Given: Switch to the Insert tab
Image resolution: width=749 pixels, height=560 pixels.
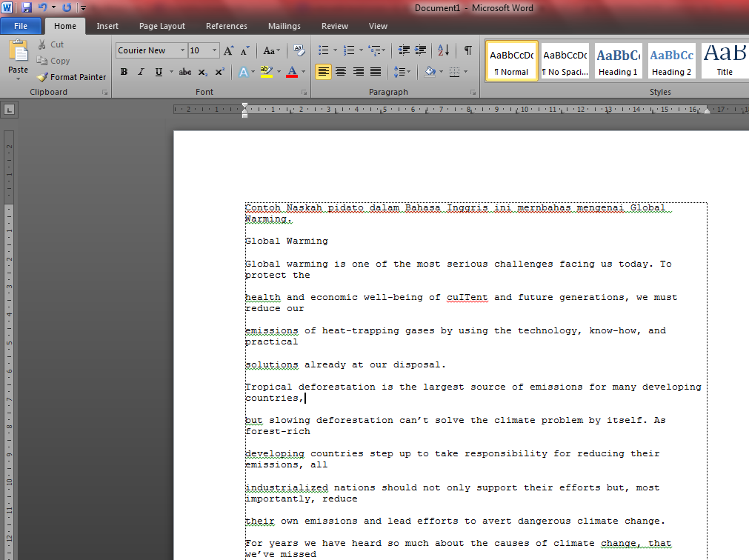Looking at the screenshot, I should click(107, 26).
